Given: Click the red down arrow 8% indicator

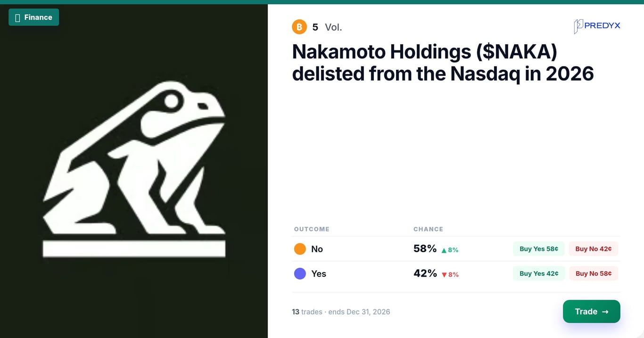Looking at the screenshot, I should (x=450, y=274).
